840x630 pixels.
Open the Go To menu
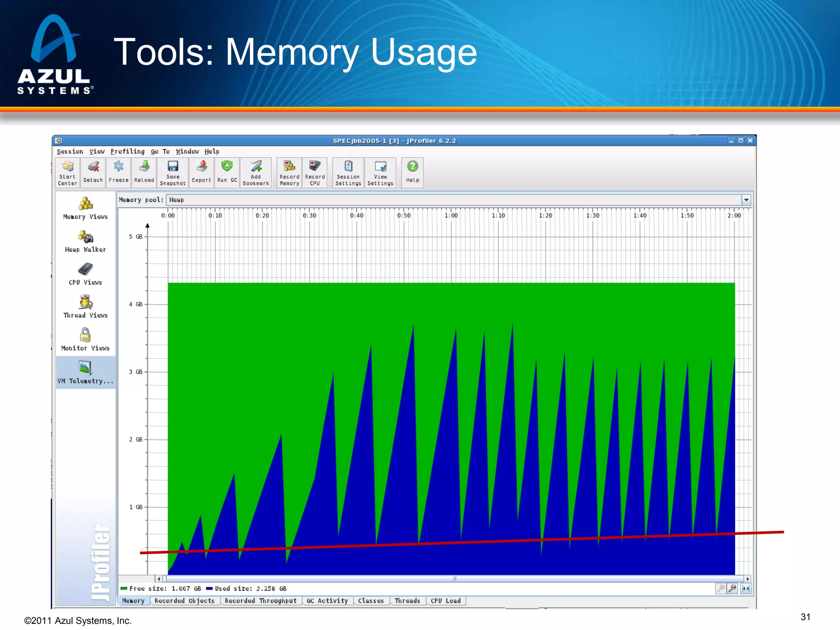[160, 151]
